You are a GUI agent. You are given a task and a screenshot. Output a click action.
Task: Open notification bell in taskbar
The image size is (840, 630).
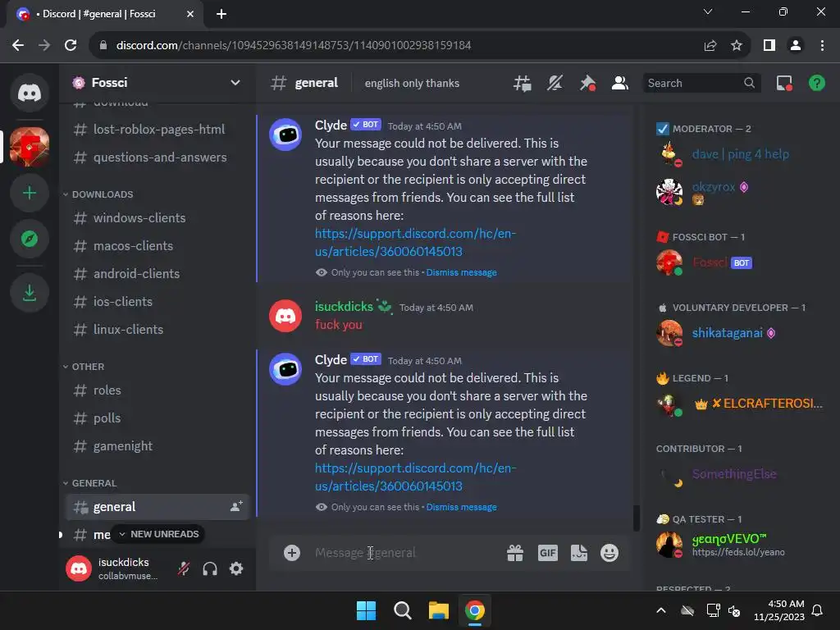[x=817, y=610]
